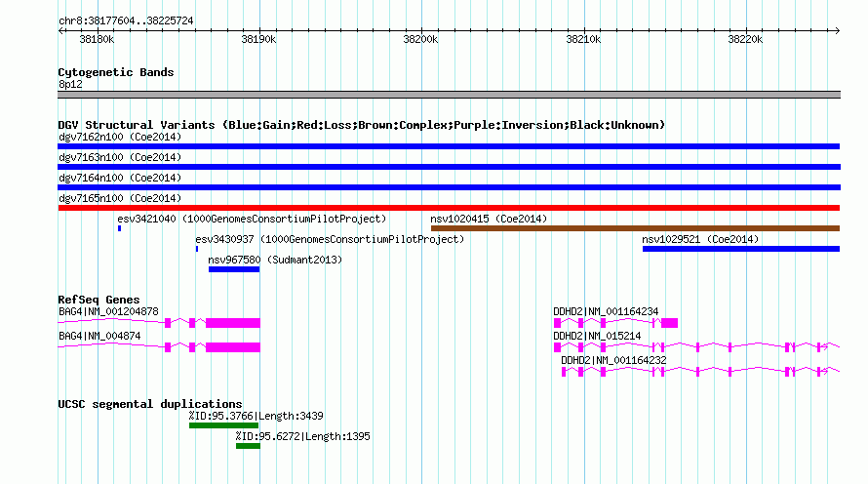
Task: Select the nsv1020415 (Coe2014) label
Action: 489,219
